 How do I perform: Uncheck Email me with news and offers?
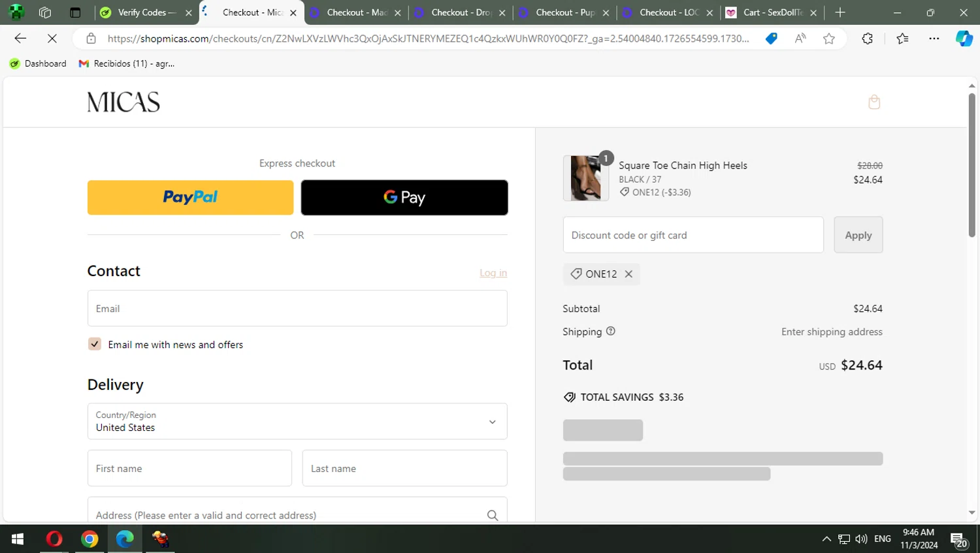[x=95, y=344]
